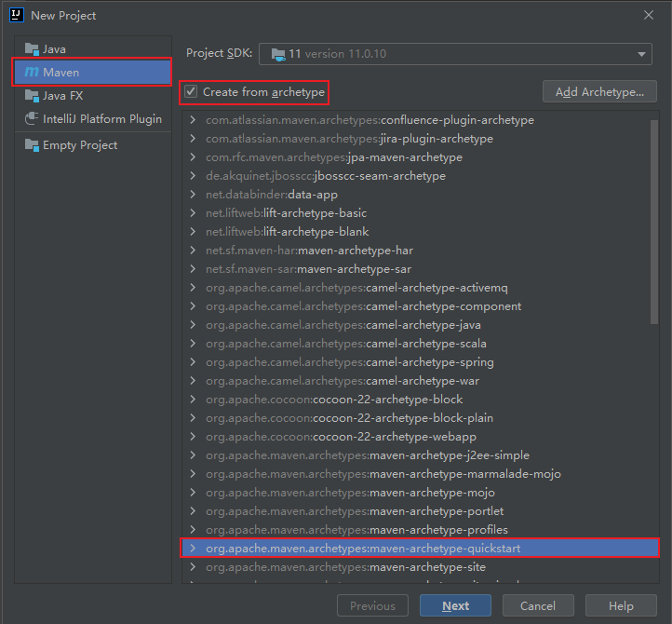Select maven-archetype-j2ee-simple row
The height and width of the screenshot is (624, 672).
[420, 455]
